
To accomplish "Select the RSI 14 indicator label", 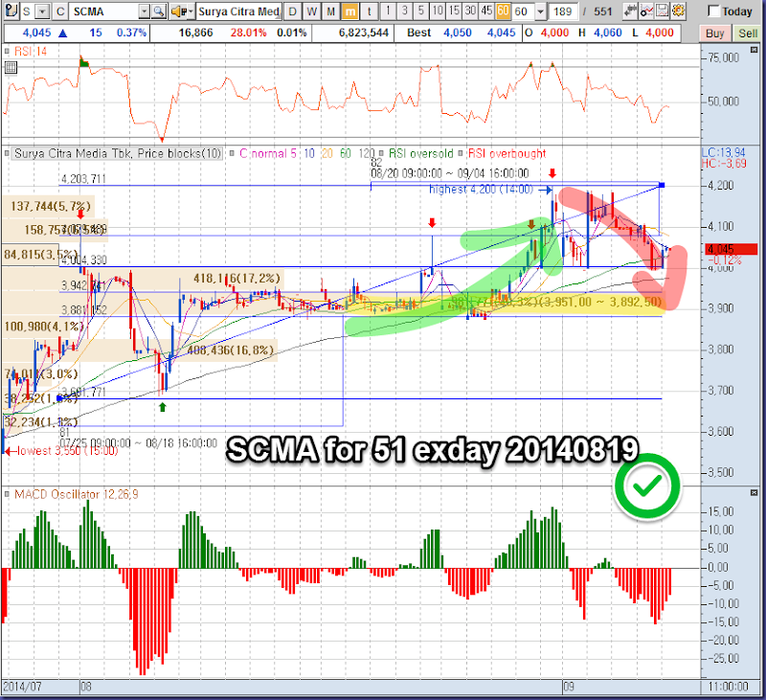I will [x=31, y=52].
